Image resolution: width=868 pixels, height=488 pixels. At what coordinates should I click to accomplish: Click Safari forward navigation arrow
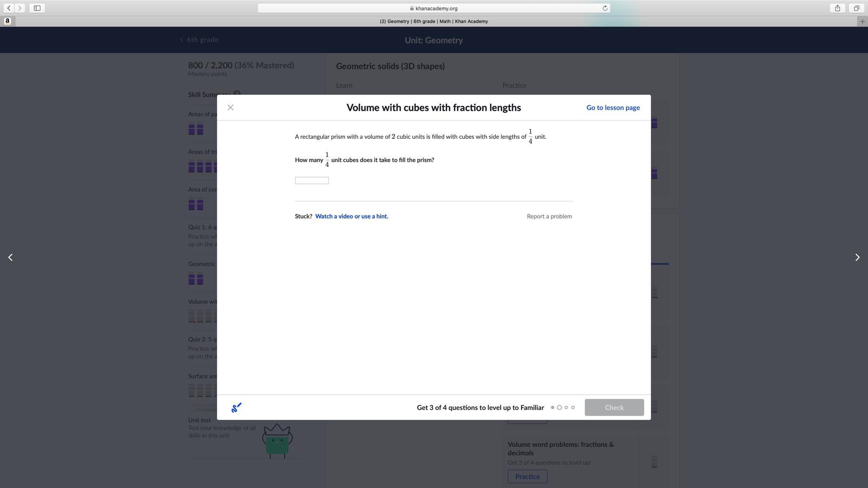(20, 8)
